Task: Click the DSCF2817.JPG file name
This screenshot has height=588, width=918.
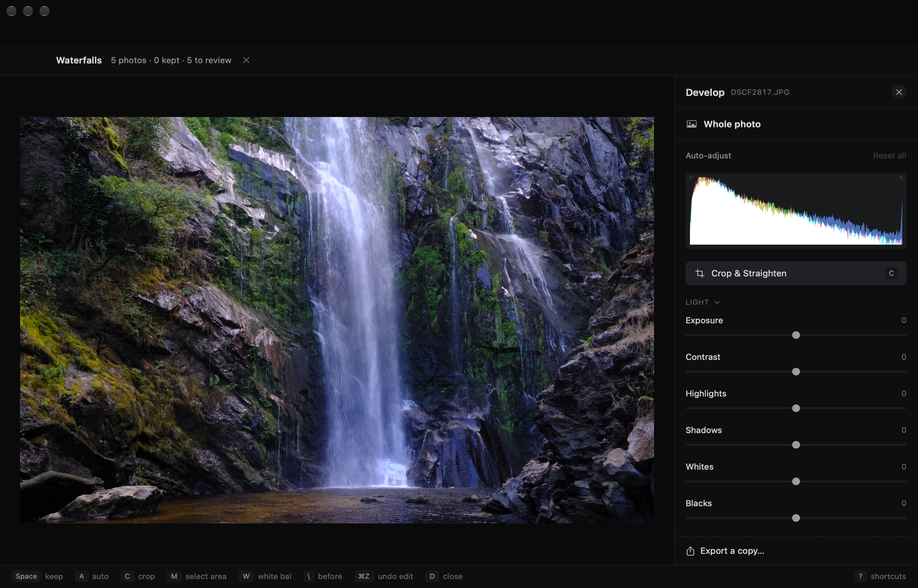Action: (x=760, y=93)
